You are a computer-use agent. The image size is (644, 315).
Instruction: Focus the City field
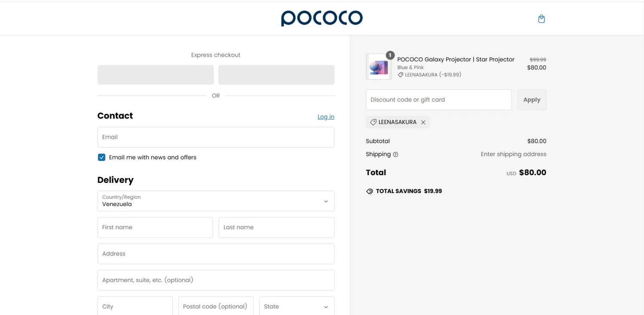135,306
